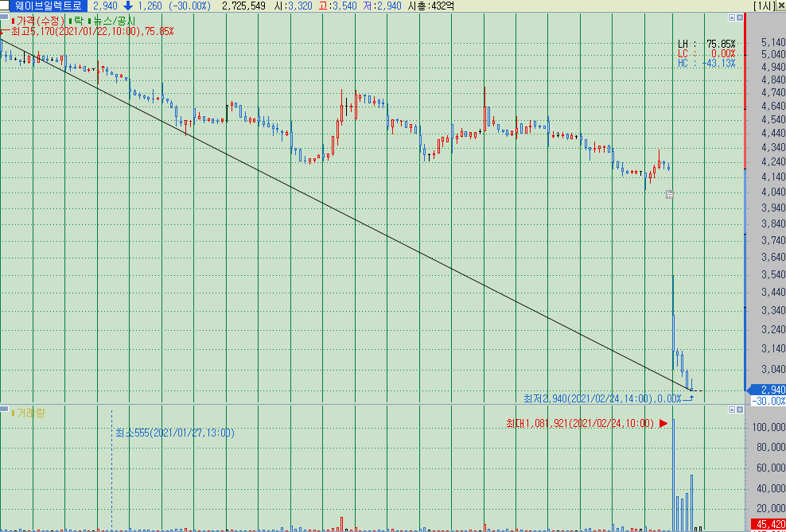Maximize the price chart panel
Viewport: 786px width, 532px height.
point(732,17)
